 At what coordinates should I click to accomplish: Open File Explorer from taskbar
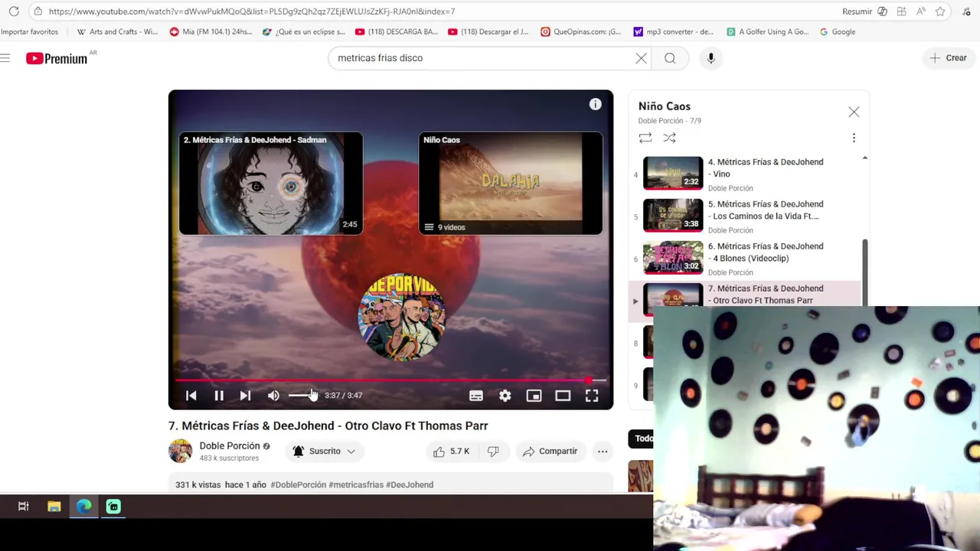(x=54, y=507)
